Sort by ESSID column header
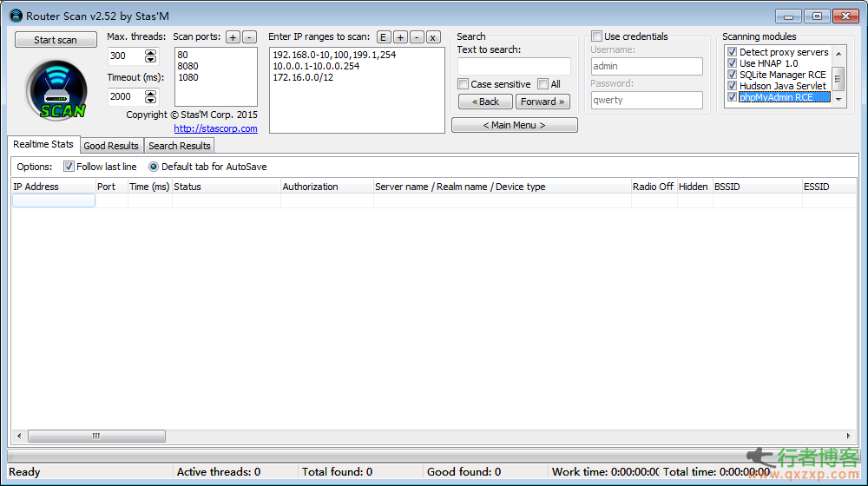The height and width of the screenshot is (486, 868). (x=829, y=187)
